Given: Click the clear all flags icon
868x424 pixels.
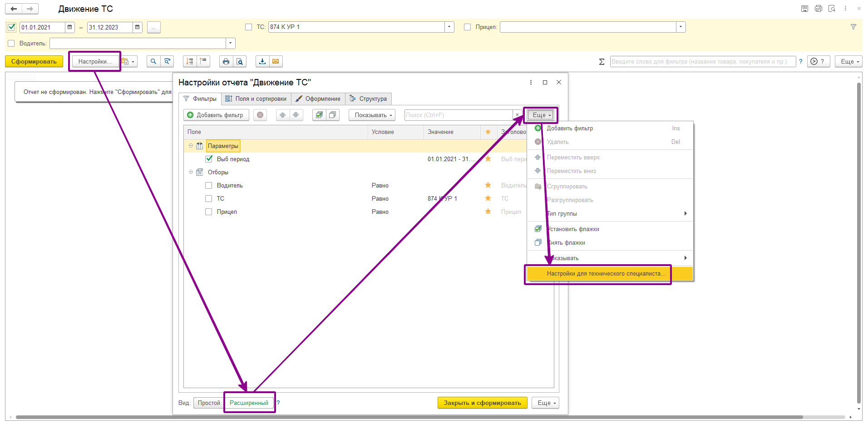Looking at the screenshot, I should (x=332, y=115).
